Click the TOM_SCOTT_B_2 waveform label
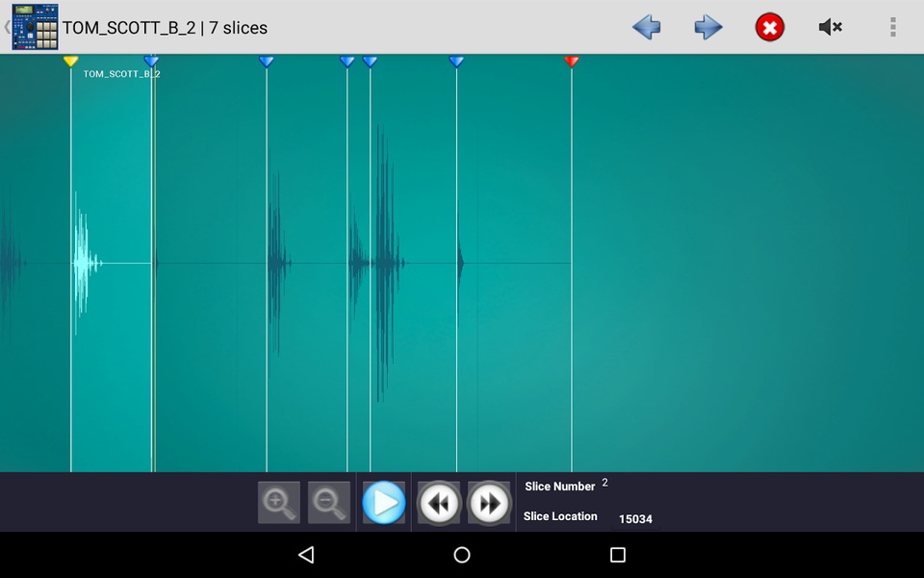The height and width of the screenshot is (578, 924). pyautogui.click(x=121, y=74)
